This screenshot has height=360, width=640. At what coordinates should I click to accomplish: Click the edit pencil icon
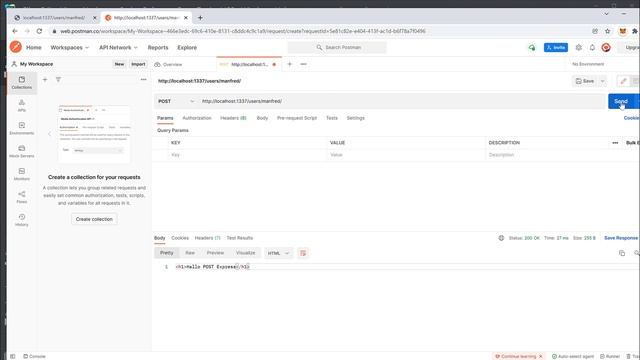pyautogui.click(x=623, y=81)
